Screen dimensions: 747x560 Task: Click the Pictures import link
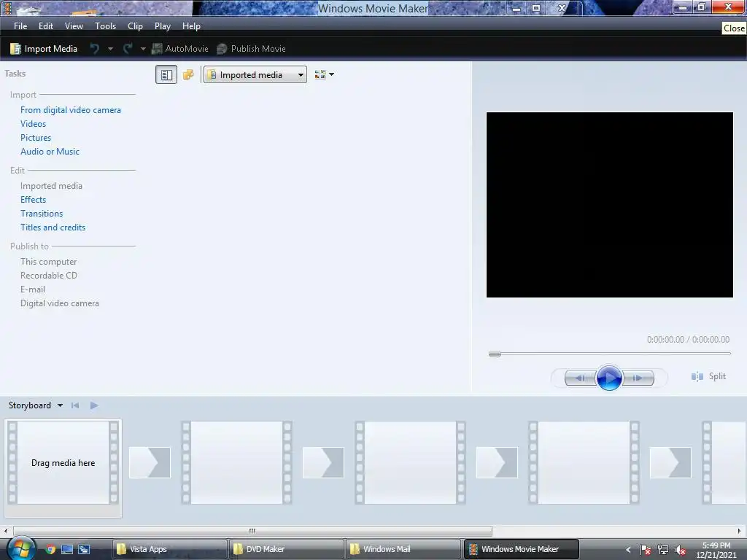(x=36, y=138)
